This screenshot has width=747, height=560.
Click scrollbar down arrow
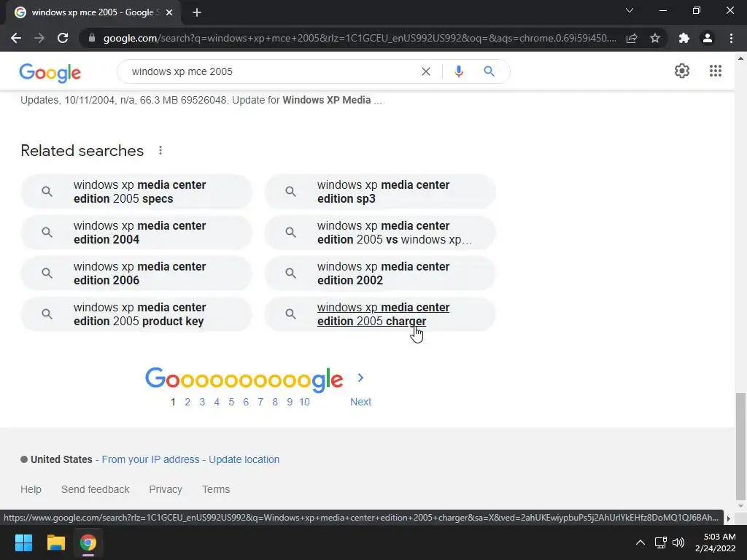click(x=740, y=506)
